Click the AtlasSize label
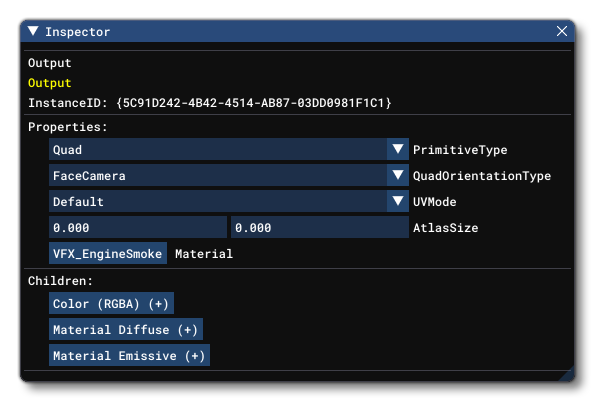 pos(445,228)
